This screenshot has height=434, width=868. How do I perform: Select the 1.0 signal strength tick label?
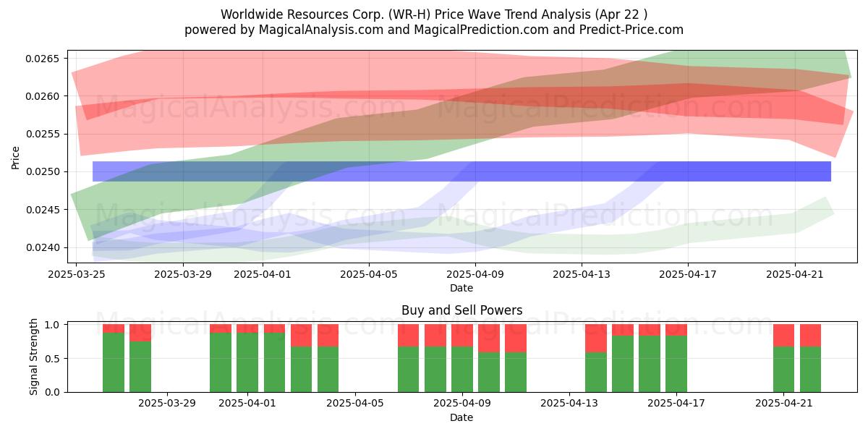53,325
